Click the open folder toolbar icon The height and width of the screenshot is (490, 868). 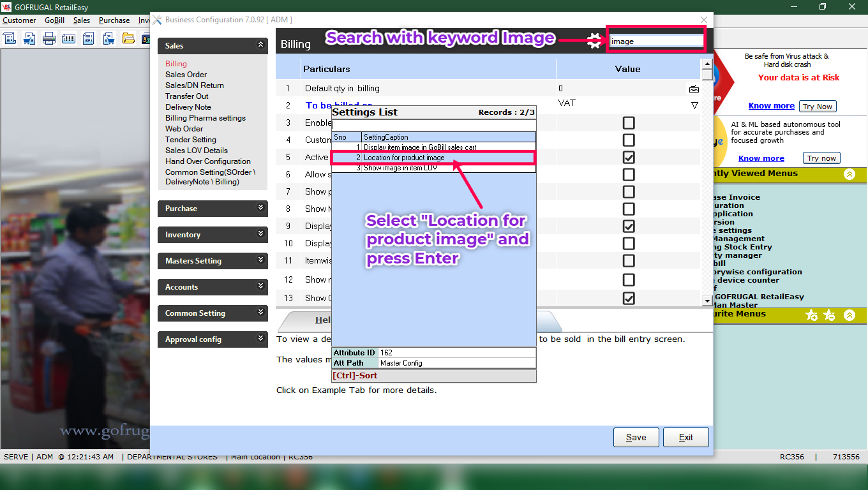pyautogui.click(x=128, y=39)
